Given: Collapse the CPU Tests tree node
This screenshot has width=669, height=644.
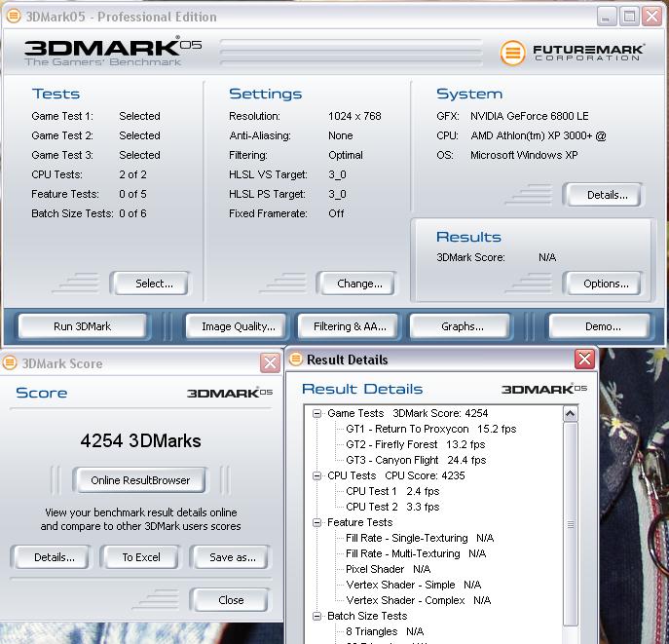Looking at the screenshot, I should click(x=316, y=475).
